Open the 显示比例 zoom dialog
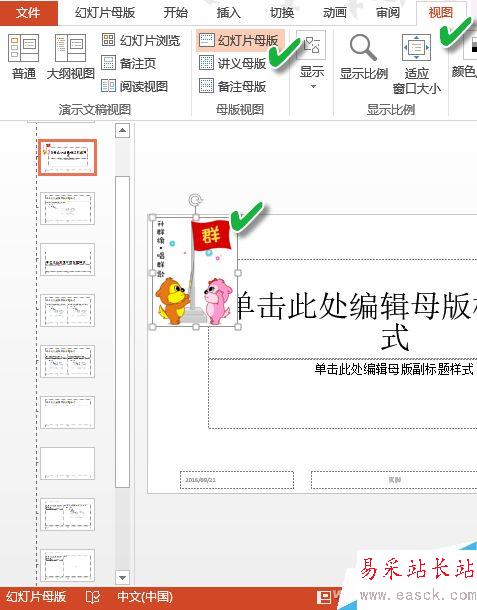 coord(363,57)
